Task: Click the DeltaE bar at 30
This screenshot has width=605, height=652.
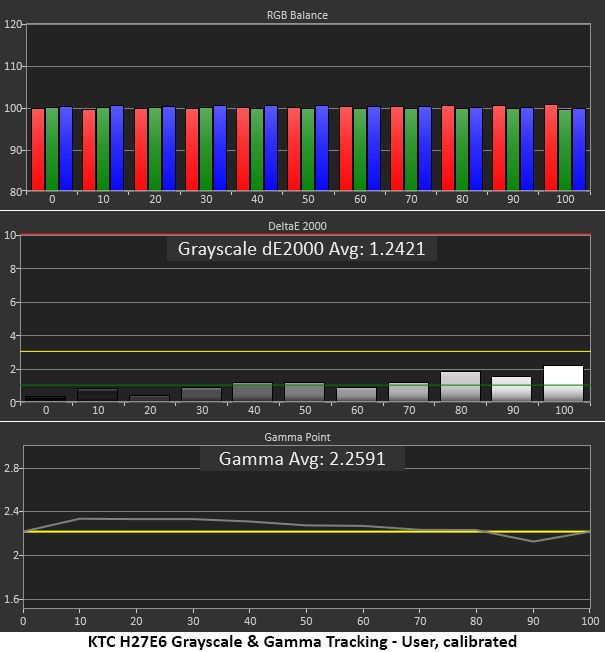Action: [x=201, y=395]
